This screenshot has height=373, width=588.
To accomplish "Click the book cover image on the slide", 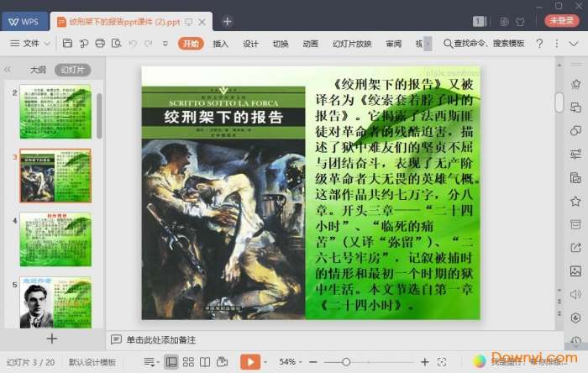I will pyautogui.click(x=223, y=202).
